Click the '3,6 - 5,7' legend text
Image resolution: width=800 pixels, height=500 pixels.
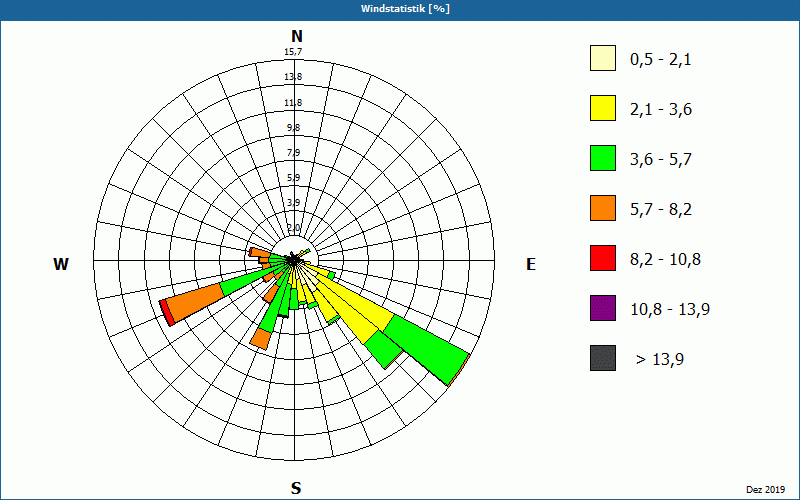click(x=661, y=160)
